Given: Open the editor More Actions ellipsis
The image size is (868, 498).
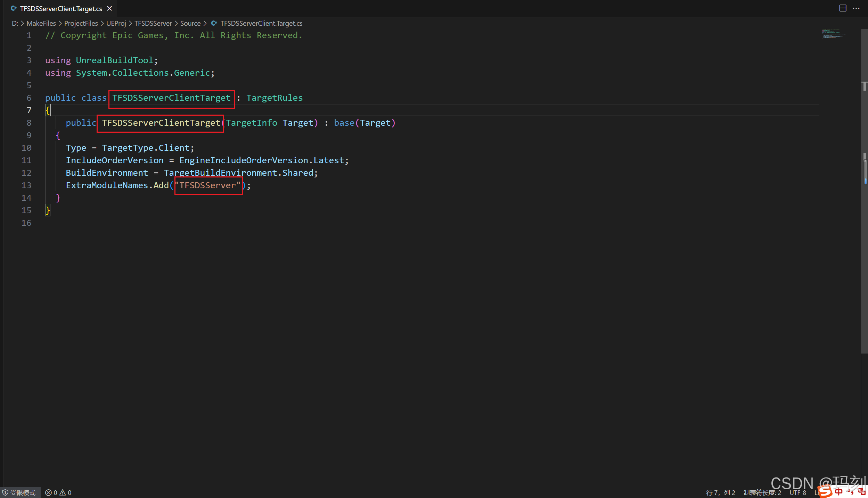Looking at the screenshot, I should tap(856, 8).
